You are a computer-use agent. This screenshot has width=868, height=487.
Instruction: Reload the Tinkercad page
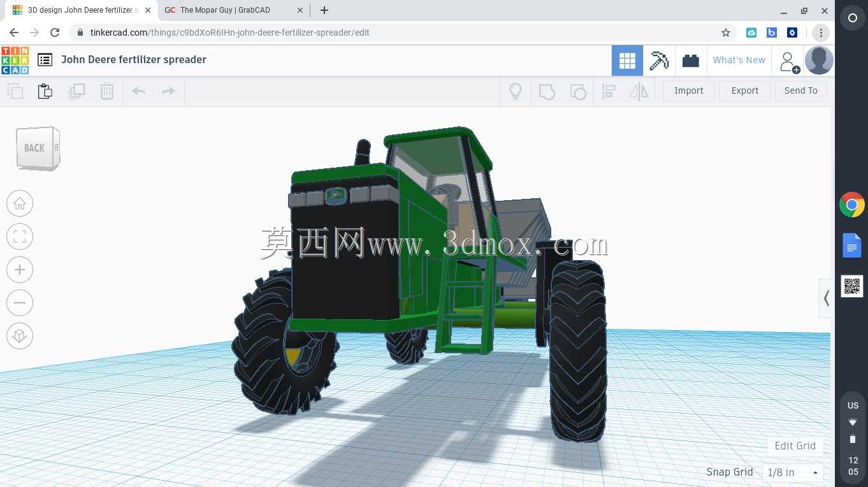click(55, 33)
